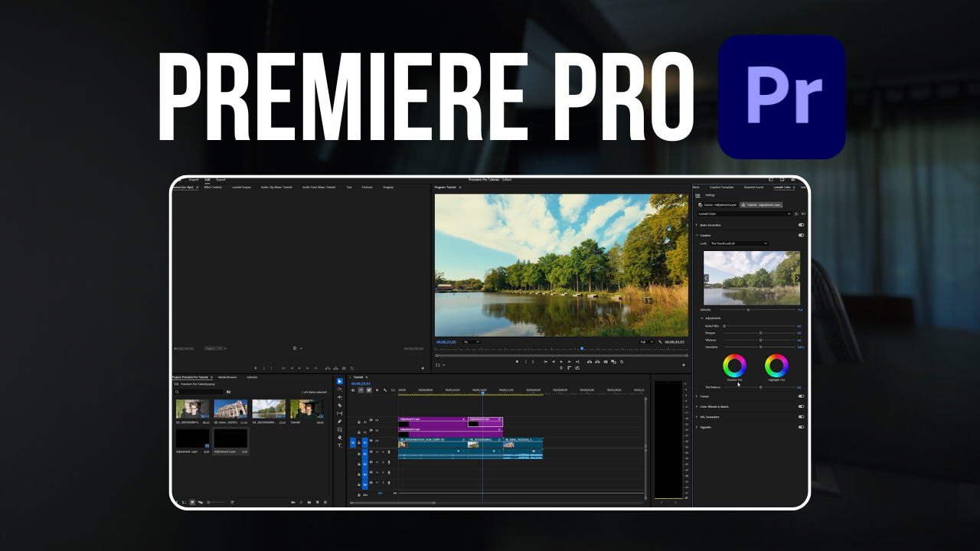Select the Rectangle tool
Screen dimensions: 980x551
point(340,429)
